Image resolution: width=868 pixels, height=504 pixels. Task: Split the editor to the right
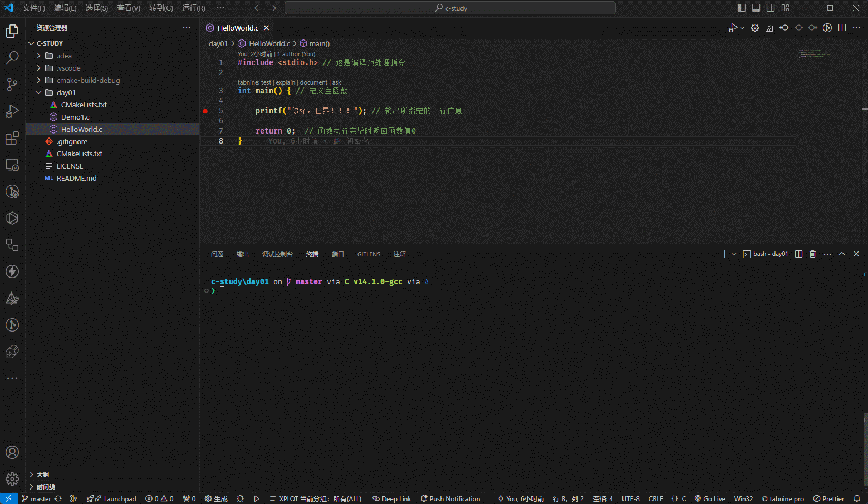pos(842,28)
